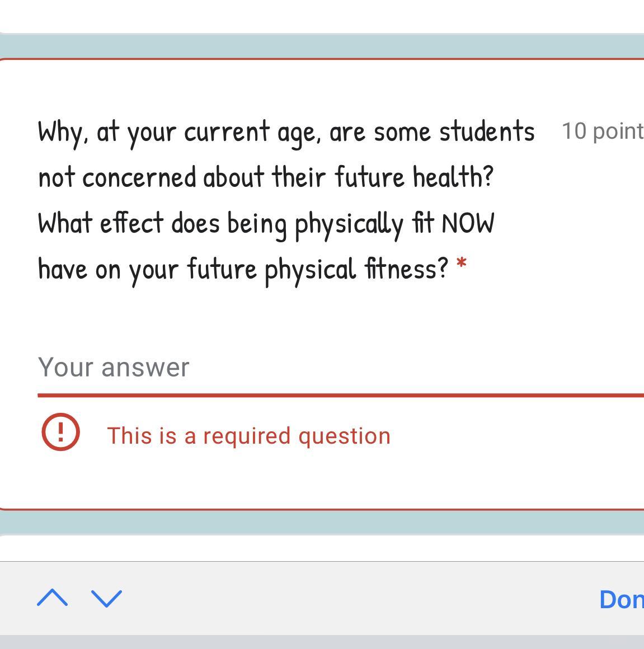
Task: Click the line have on your future physical fitness
Action: [x=243, y=269]
